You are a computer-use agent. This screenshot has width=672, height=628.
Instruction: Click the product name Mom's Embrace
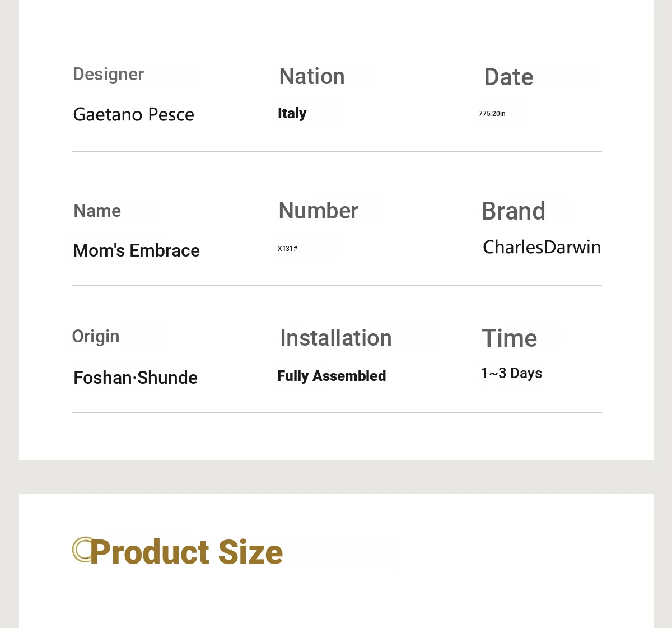(x=137, y=250)
